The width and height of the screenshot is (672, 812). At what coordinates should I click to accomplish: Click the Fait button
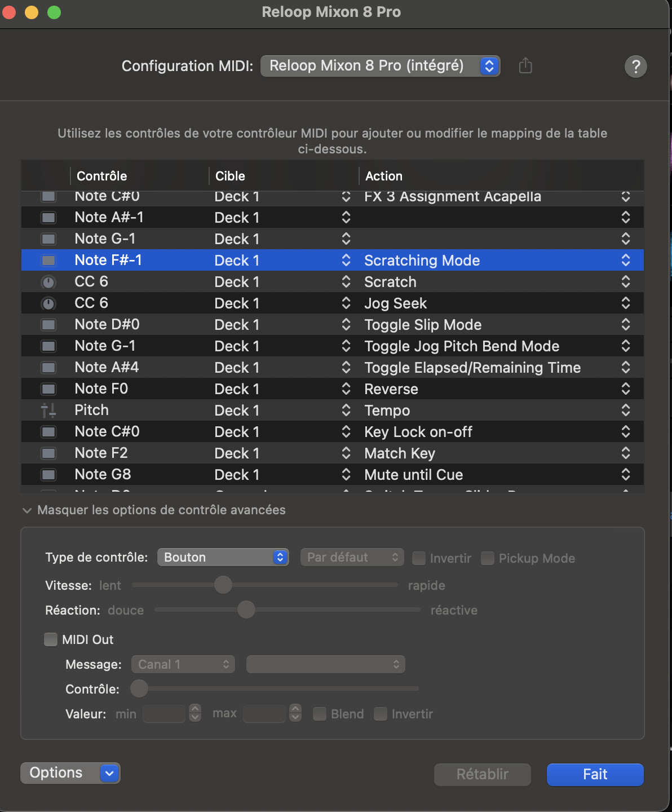(x=595, y=774)
